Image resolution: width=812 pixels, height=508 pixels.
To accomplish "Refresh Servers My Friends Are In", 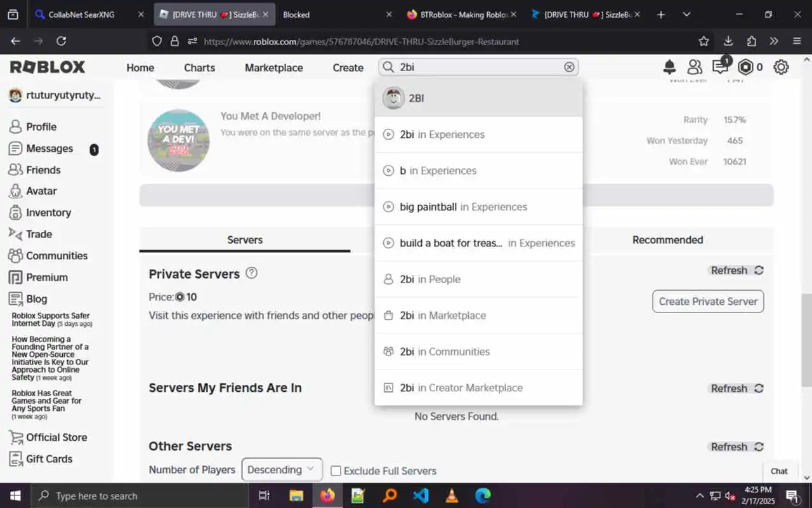I will click(737, 389).
